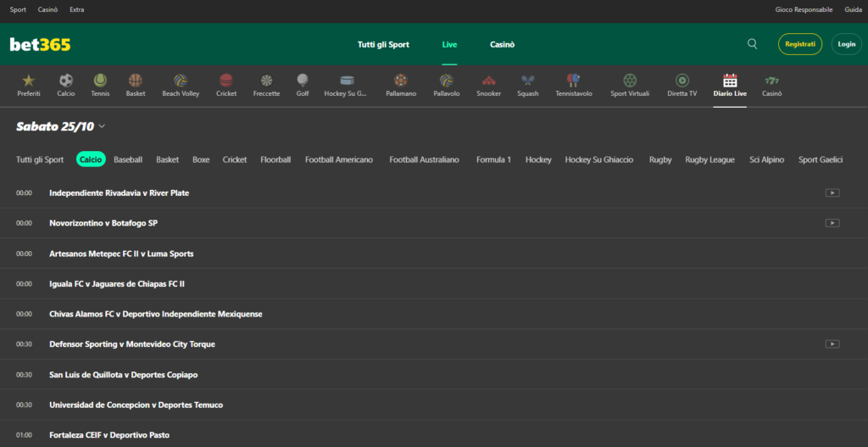Open Diretta TV icon
The image size is (868, 447).
[682, 81]
